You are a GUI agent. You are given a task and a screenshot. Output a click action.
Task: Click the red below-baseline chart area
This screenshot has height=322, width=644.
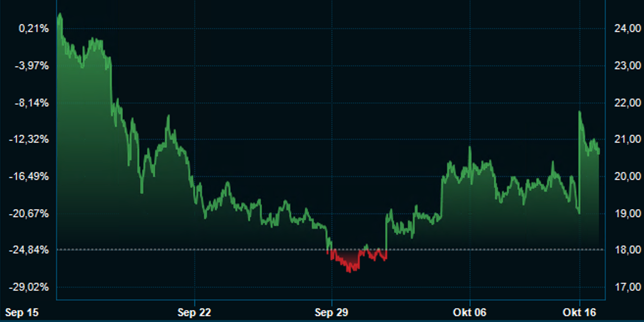351,259
